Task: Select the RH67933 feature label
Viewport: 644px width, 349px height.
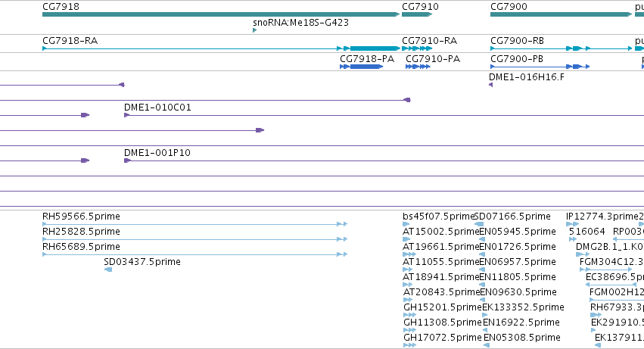Action: (617, 307)
